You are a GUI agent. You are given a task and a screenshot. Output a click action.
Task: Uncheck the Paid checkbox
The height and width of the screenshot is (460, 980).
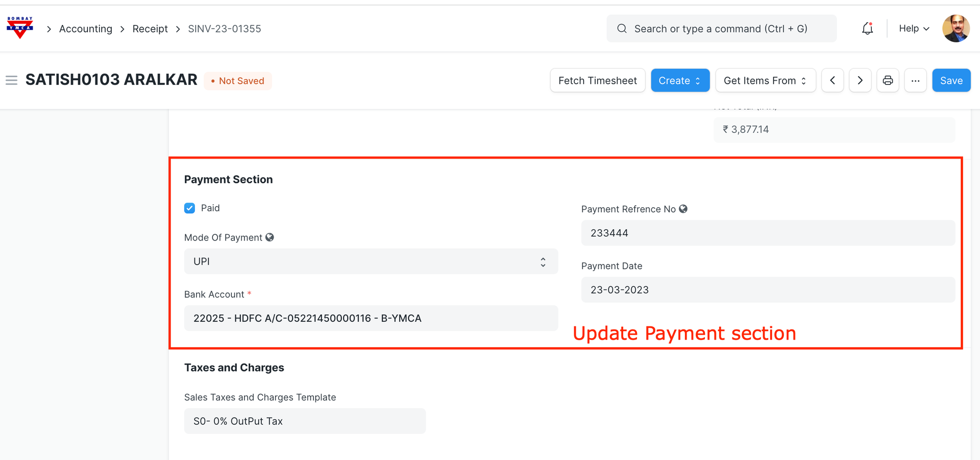tap(189, 208)
